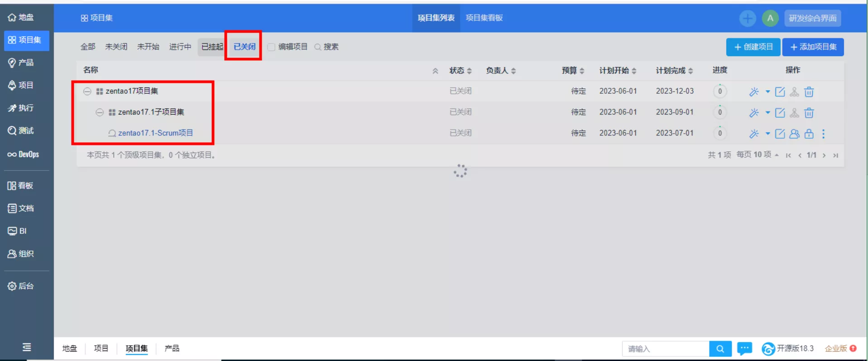Open the chat message icon

(x=744, y=348)
